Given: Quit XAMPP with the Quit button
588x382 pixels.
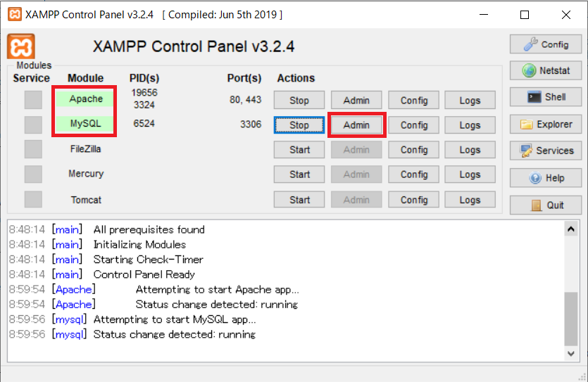Looking at the screenshot, I should click(546, 205).
